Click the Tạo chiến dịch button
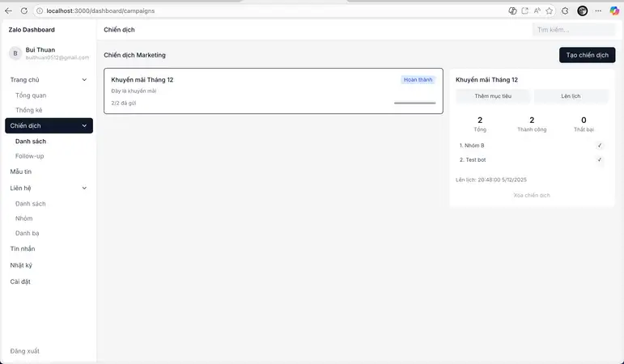This screenshot has height=364, width=624. [587, 55]
